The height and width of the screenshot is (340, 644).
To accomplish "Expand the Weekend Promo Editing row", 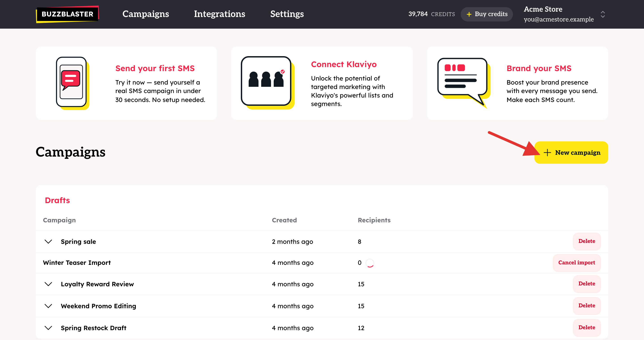I will click(48, 306).
